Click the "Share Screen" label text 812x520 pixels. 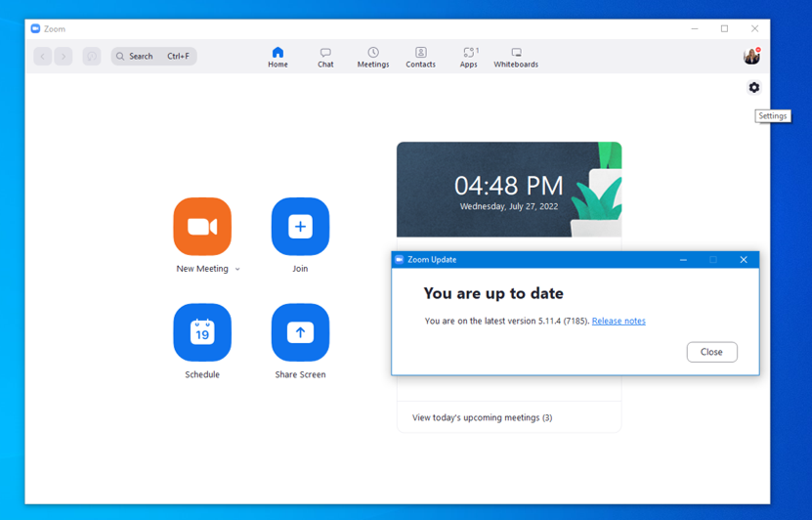pos(300,374)
